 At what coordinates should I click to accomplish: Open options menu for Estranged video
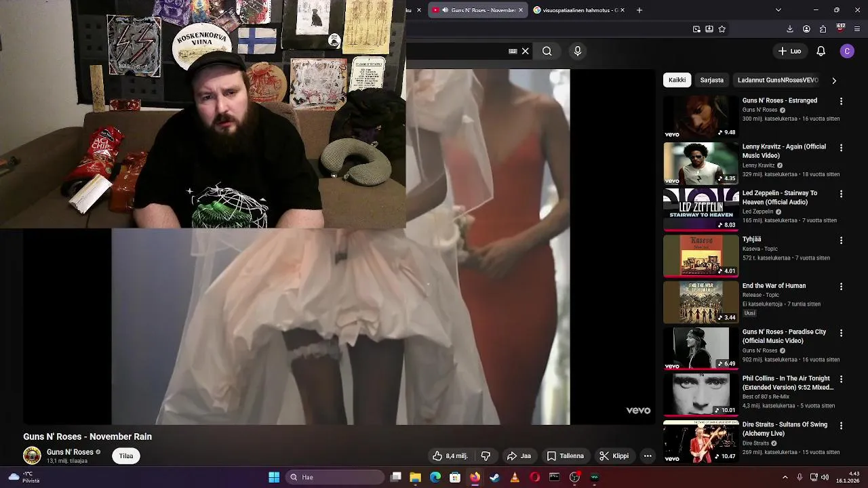pyautogui.click(x=841, y=101)
